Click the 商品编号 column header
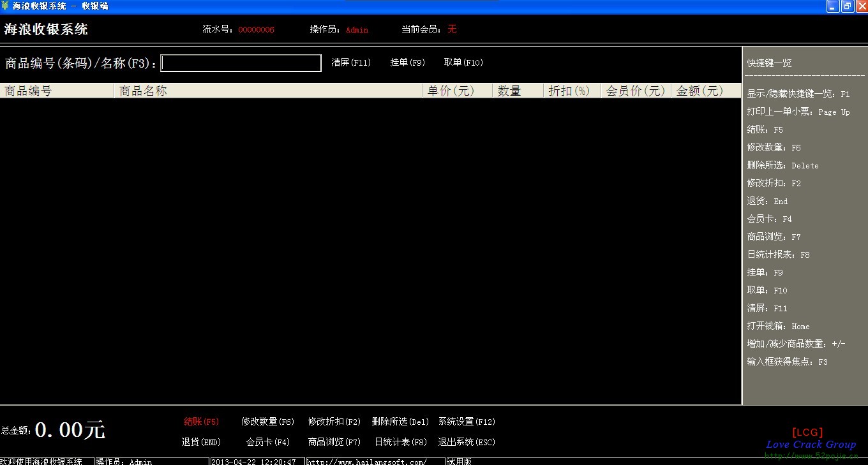Screen dimensions: 868x465 57,91
